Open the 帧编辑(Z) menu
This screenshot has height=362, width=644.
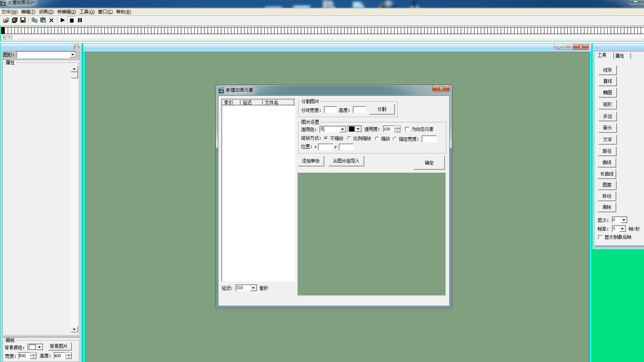[x=67, y=12]
